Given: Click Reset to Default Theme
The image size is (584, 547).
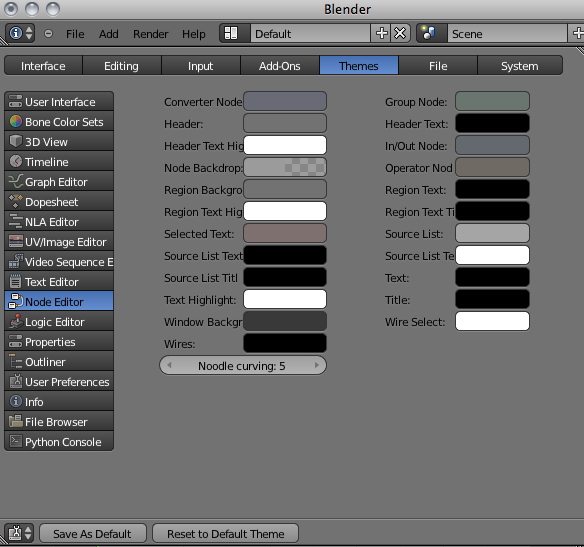Looking at the screenshot, I should click(x=225, y=533).
